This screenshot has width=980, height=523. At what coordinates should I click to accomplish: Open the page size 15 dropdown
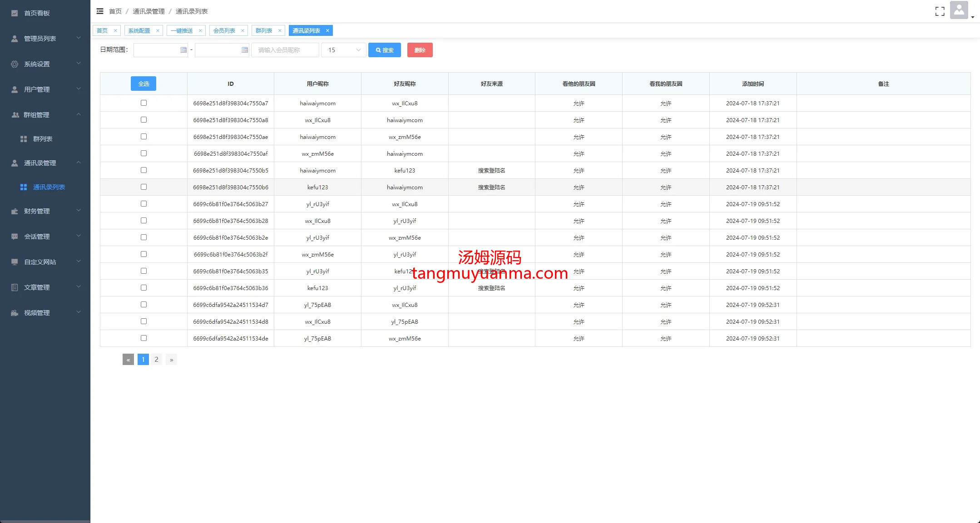(x=343, y=50)
